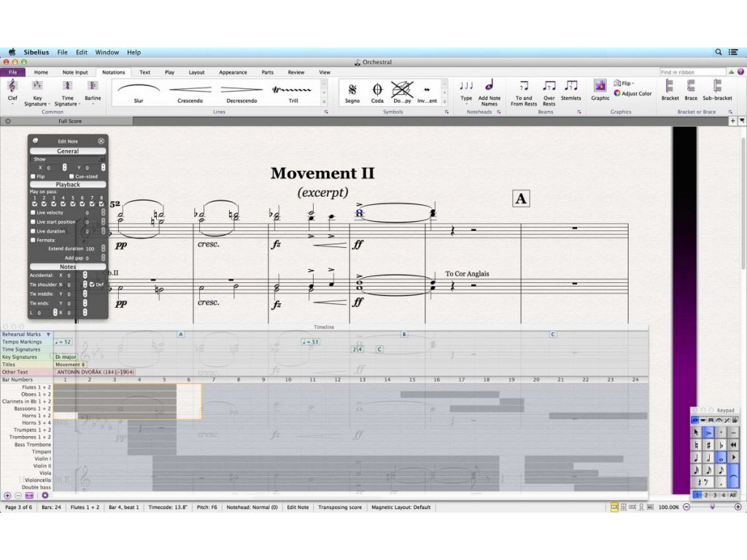
Task: Enable Live duration
Action: (33, 231)
